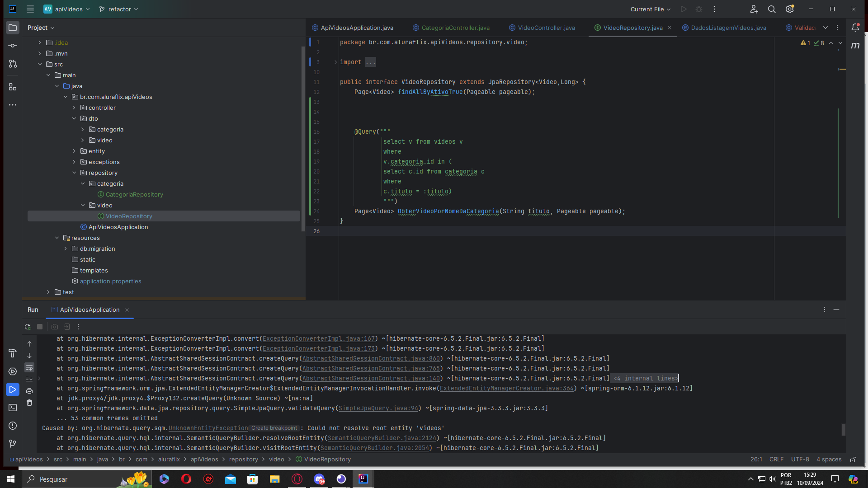Viewport: 868px width, 488px height.
Task: Click the UnknownEntityException link
Action: tap(208, 428)
